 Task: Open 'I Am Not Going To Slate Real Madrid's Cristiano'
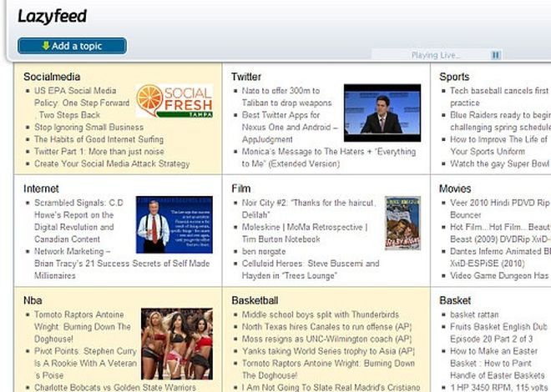tap(331, 387)
